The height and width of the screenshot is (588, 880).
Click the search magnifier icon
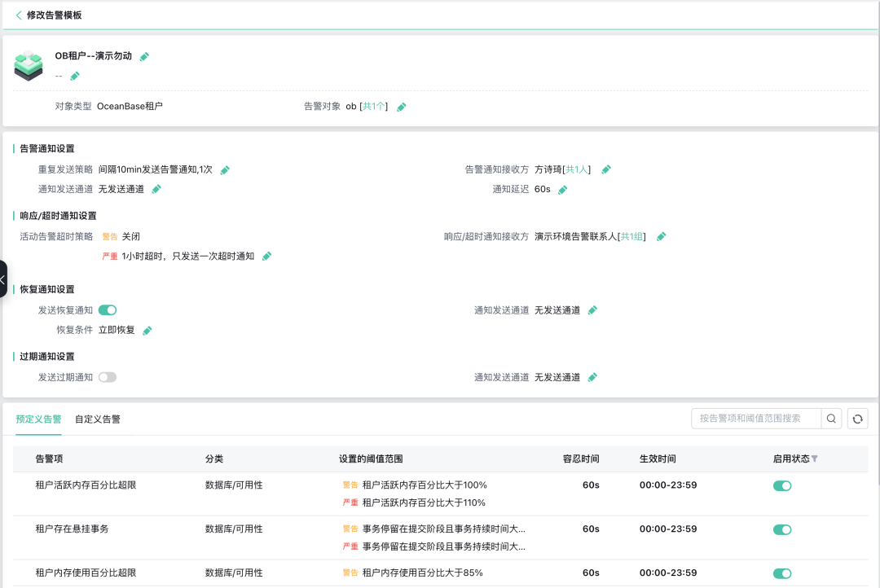point(831,418)
